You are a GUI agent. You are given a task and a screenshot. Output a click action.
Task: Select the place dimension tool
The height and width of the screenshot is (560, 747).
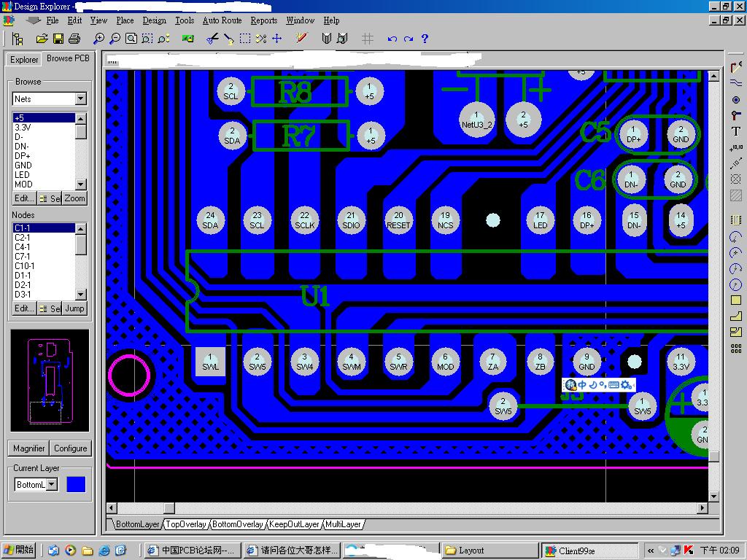tap(736, 163)
